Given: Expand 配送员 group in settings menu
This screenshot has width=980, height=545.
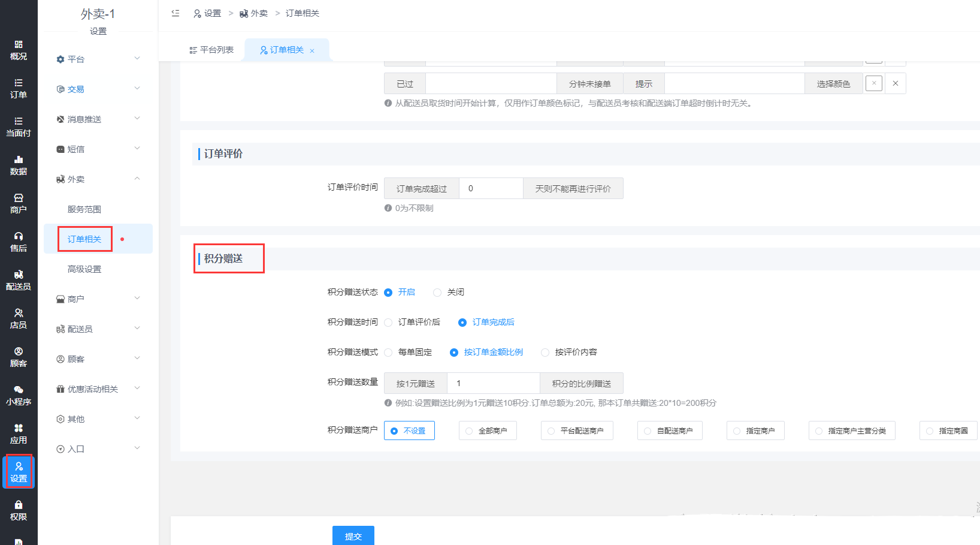Looking at the screenshot, I should 98,329.
